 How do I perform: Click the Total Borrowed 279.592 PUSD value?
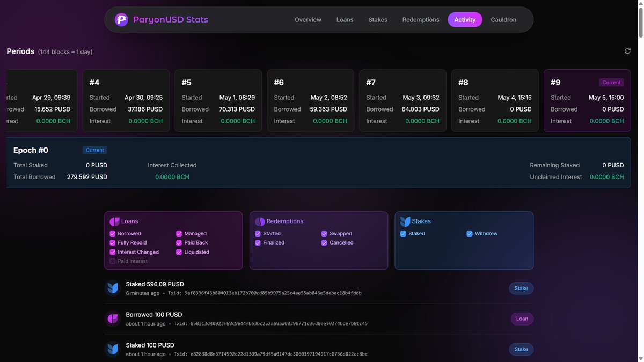[87, 177]
